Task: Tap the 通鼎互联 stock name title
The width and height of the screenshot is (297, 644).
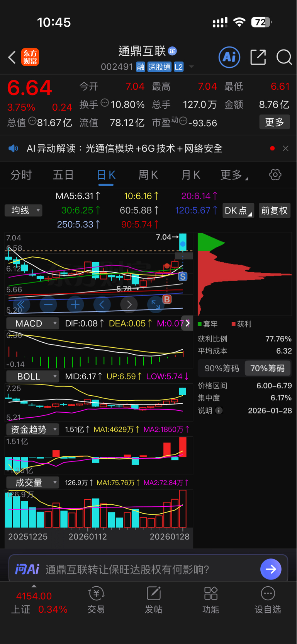Action: (142, 51)
